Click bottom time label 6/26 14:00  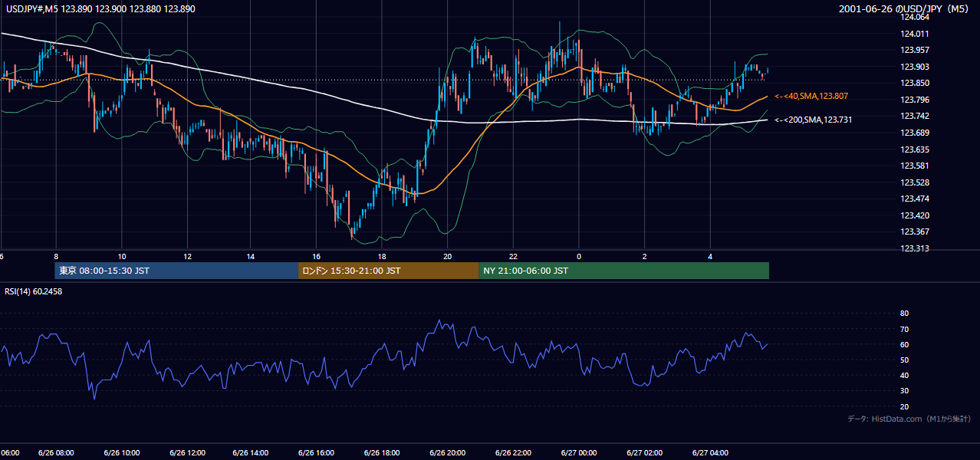tap(252, 452)
